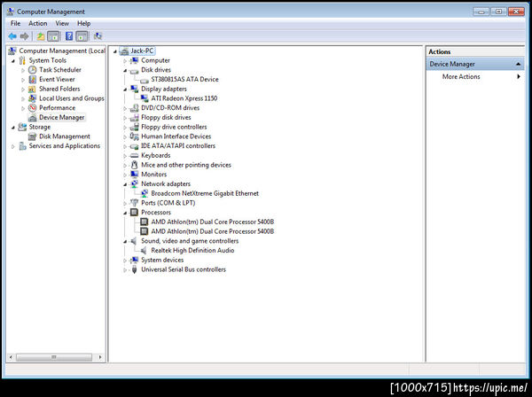532x397 pixels.
Task: Open the Action menu
Action: (37, 23)
